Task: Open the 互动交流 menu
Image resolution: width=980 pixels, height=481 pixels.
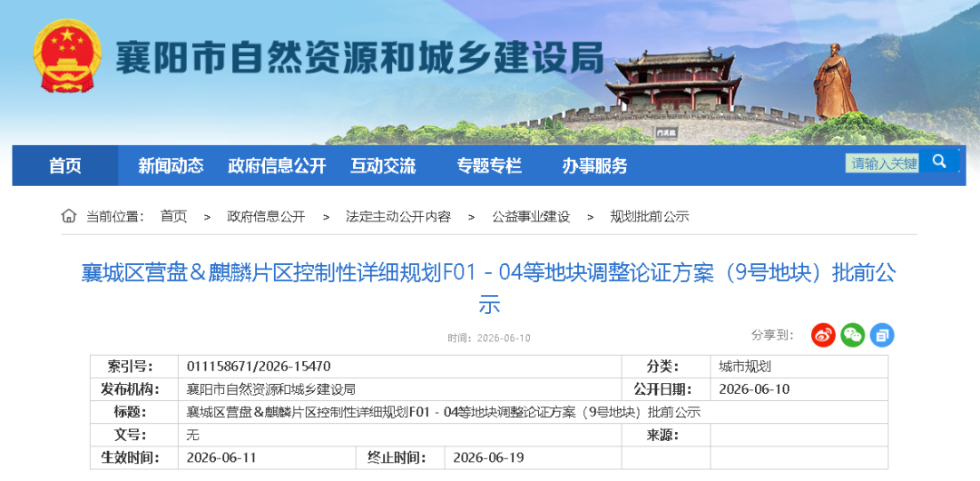Action: coord(383,166)
